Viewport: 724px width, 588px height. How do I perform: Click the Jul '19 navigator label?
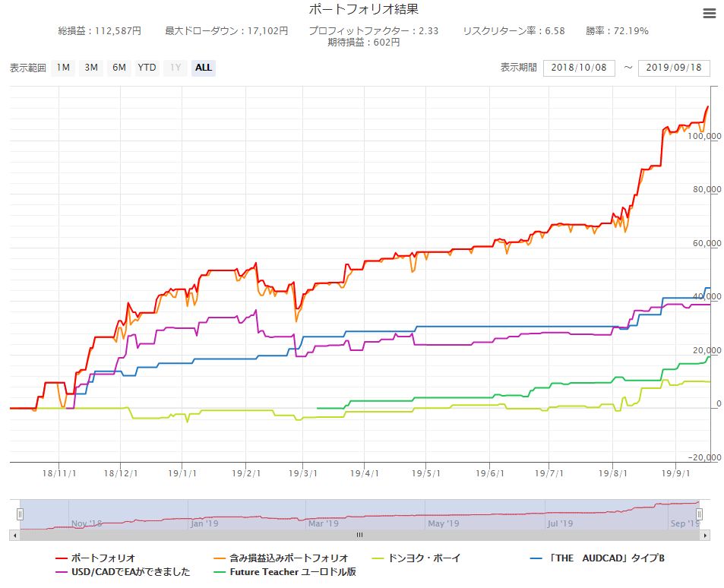560,523
